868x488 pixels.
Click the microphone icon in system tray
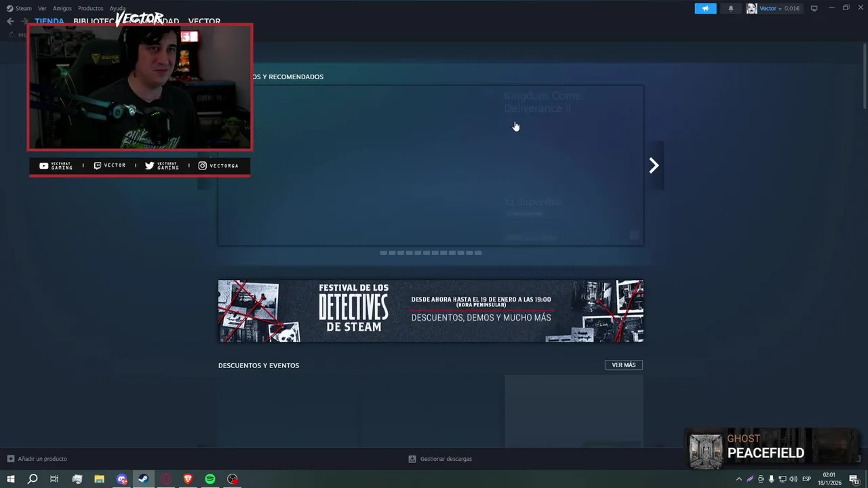(771, 479)
